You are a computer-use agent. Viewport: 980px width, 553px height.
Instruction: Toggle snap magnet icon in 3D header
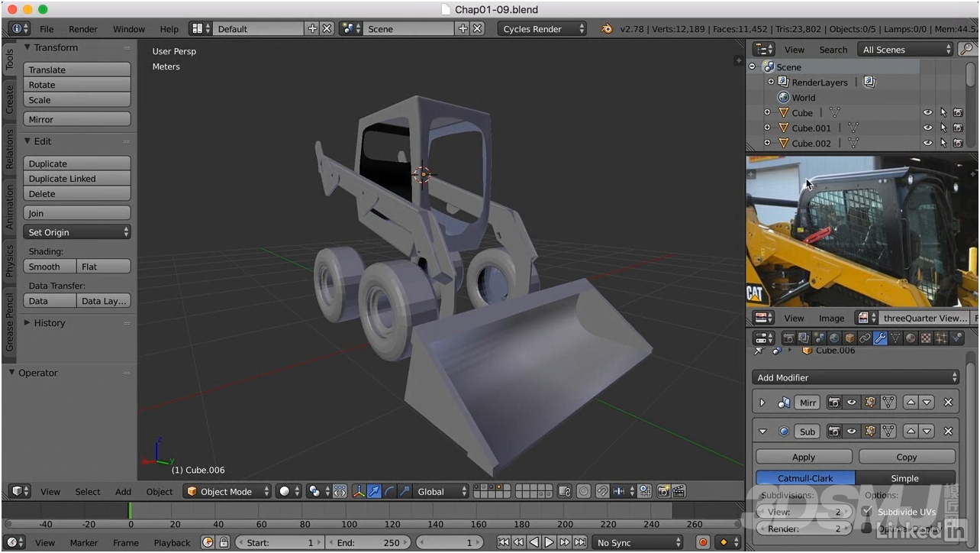tap(602, 491)
